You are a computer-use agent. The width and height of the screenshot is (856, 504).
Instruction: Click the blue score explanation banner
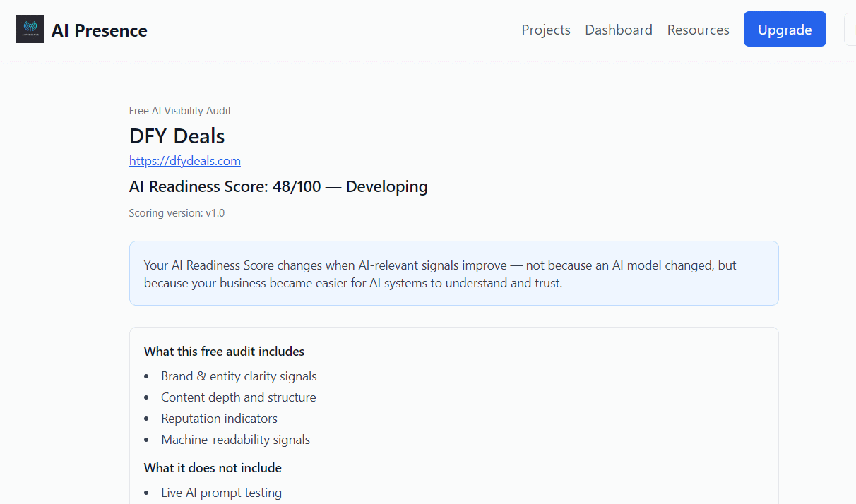(x=453, y=273)
